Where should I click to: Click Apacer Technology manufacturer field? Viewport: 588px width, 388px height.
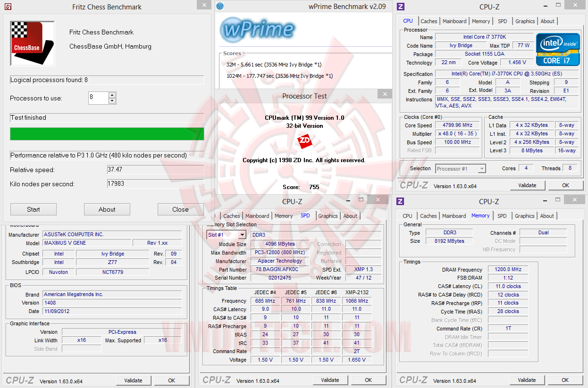(279, 261)
